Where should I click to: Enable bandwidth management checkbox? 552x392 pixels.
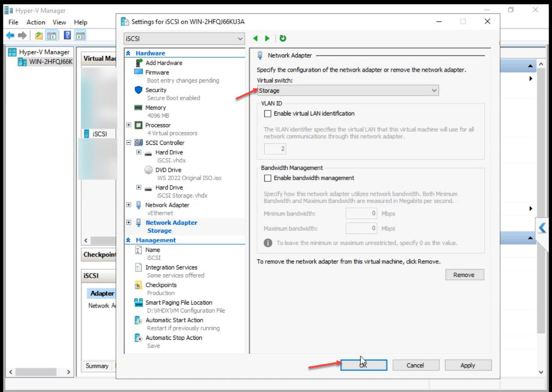click(267, 178)
